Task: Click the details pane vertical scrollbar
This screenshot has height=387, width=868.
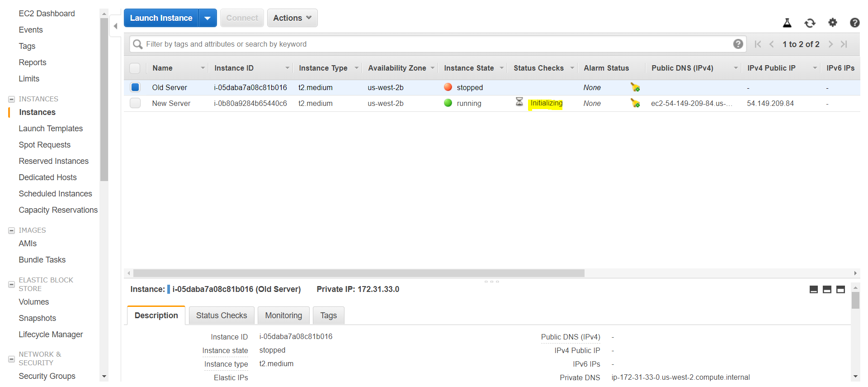Action: (x=855, y=301)
